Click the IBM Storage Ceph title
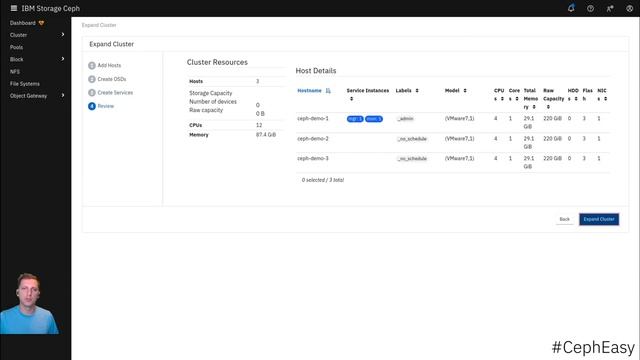Image resolution: width=640 pixels, height=360 pixels. pyautogui.click(x=51, y=8)
